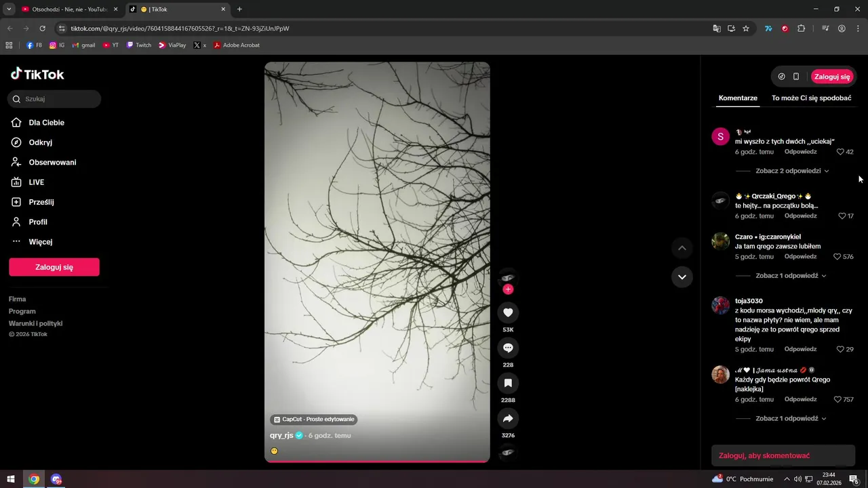Click the CapCut · Proste edytowanie tag
Viewport: 868px width, 488px height.
314,420
